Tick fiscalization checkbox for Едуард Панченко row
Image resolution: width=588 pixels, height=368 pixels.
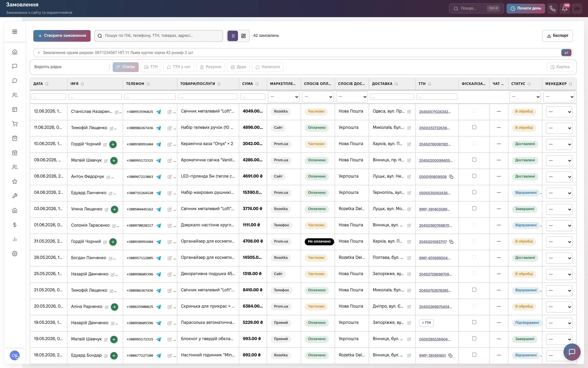474,192
